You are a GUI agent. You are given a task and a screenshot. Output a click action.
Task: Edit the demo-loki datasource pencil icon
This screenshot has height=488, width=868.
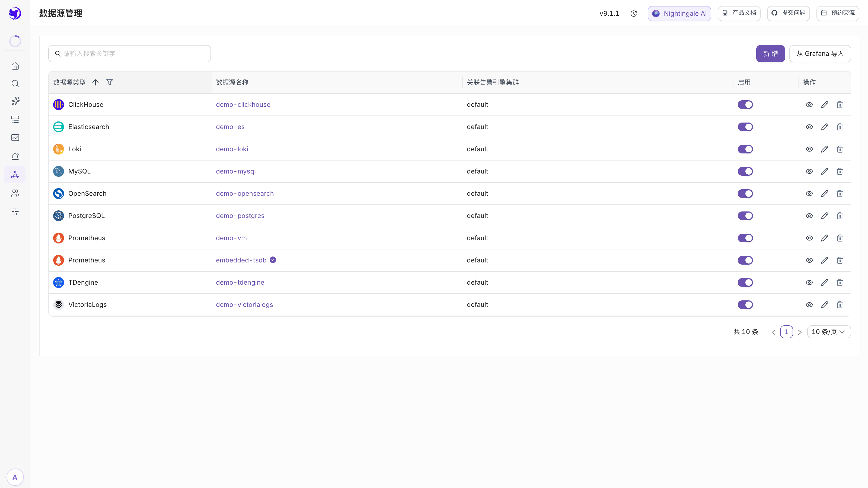(825, 149)
